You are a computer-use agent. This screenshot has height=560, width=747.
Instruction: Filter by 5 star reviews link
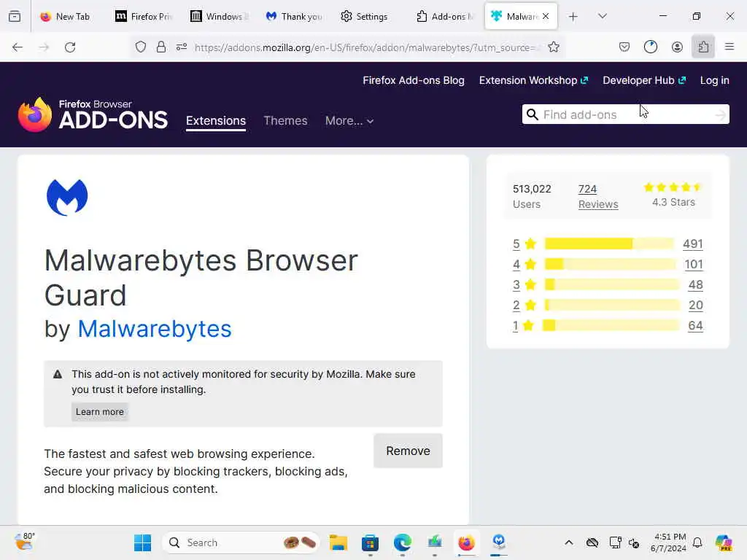tap(516, 244)
